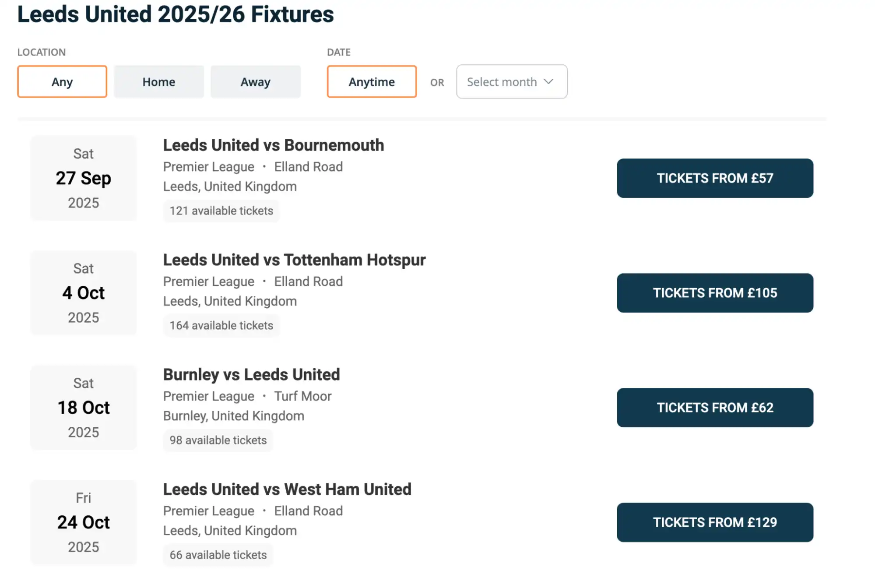This screenshot has height=588, width=875.
Task: Click the 18 Oct date card
Action: [83, 408]
